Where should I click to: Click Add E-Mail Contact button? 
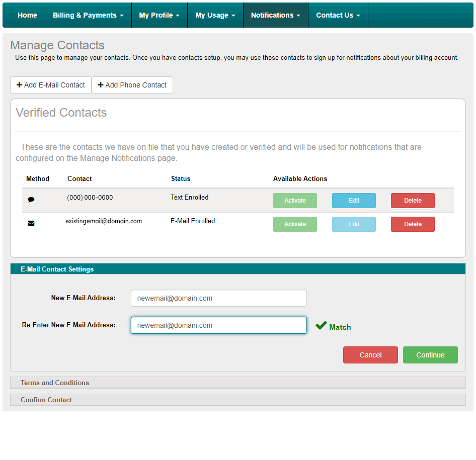[x=51, y=85]
